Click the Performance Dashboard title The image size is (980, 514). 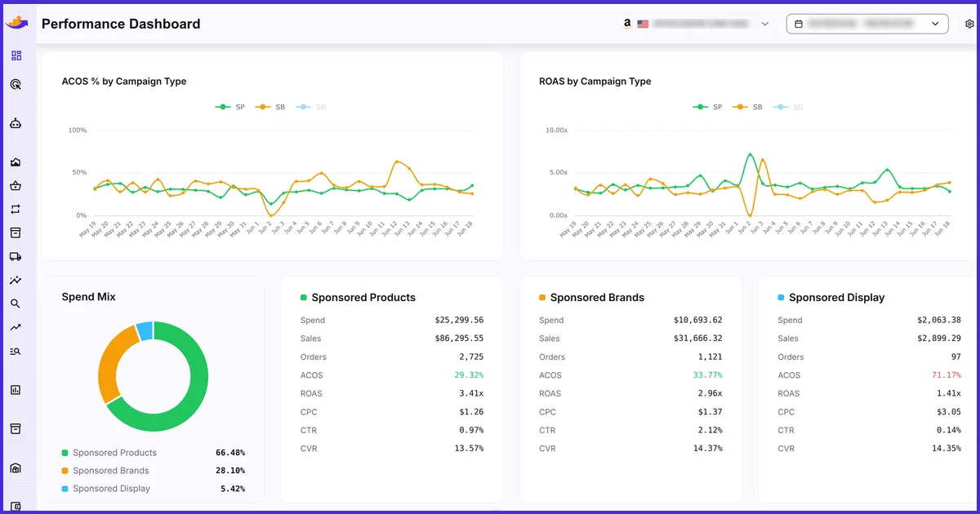point(121,24)
